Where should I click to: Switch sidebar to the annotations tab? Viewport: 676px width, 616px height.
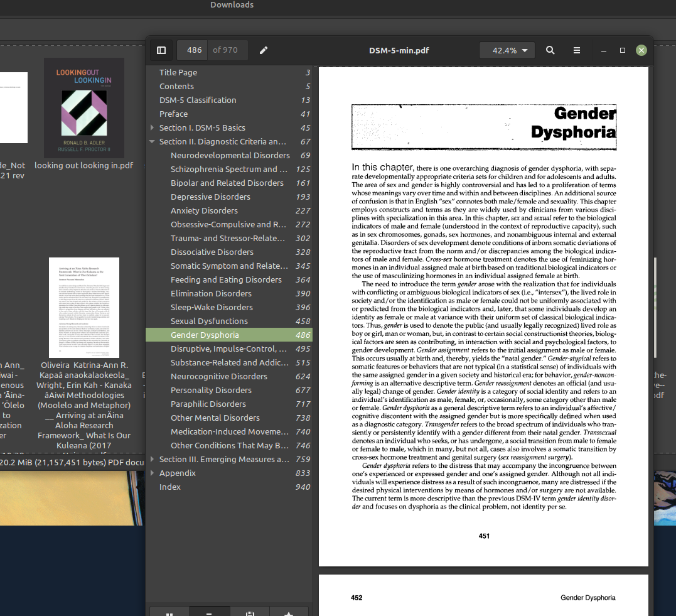click(x=250, y=612)
